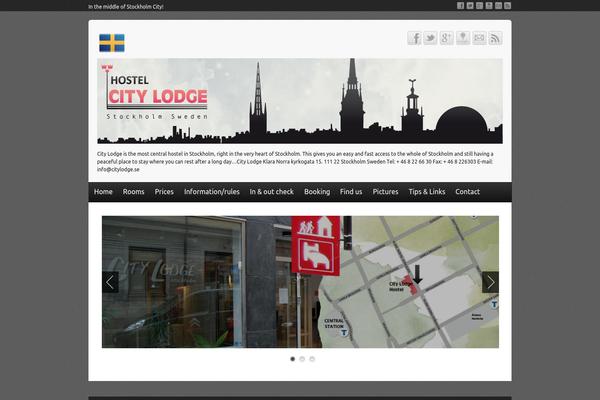Click small Twitter icon in top dark bar

470,5
